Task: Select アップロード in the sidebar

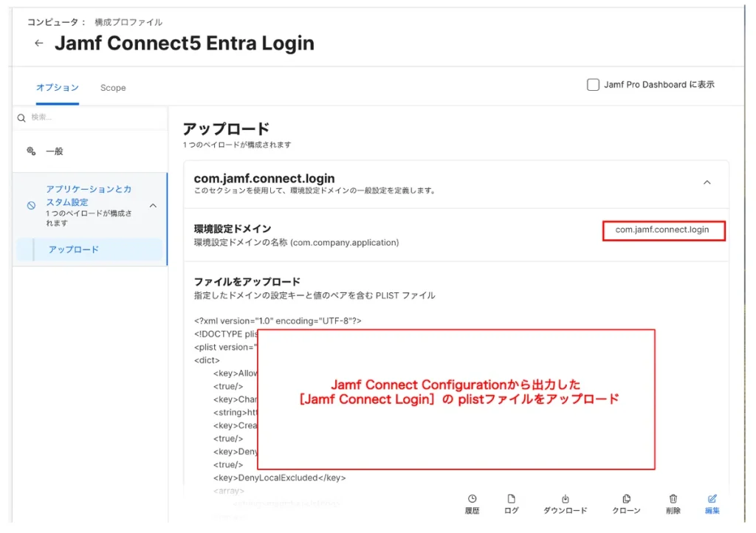Action: [x=74, y=250]
